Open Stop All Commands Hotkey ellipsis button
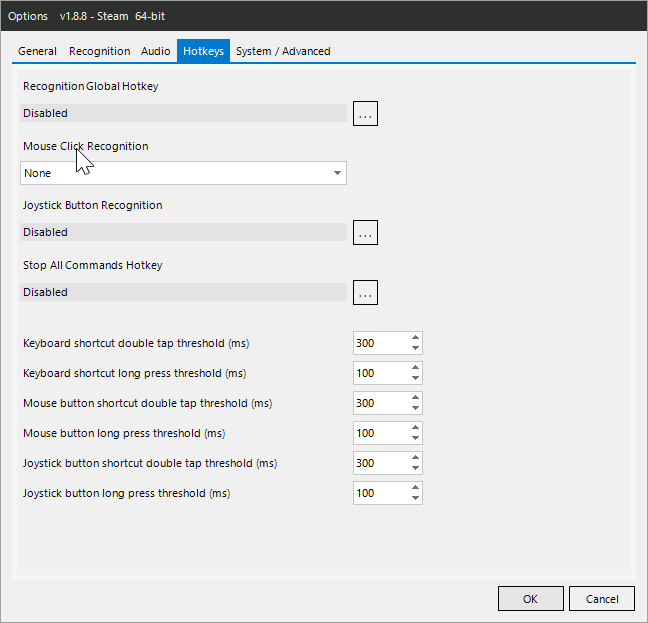 click(x=365, y=292)
